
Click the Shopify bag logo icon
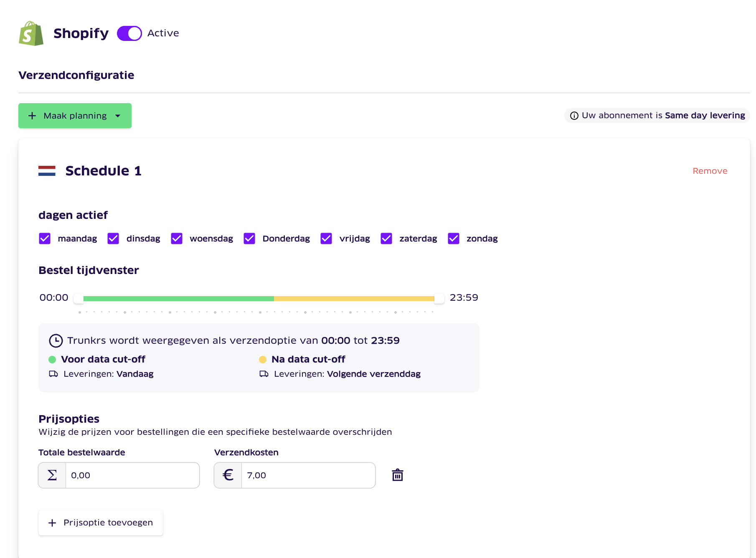point(31,33)
